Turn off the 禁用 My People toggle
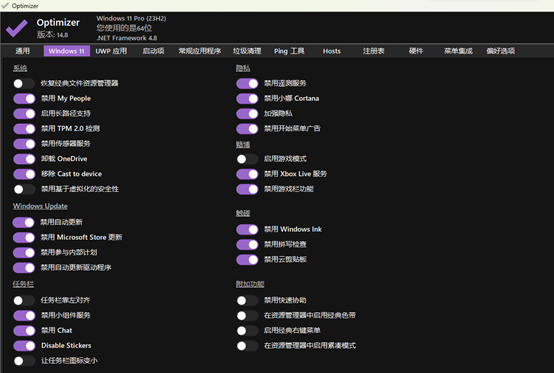 24,99
